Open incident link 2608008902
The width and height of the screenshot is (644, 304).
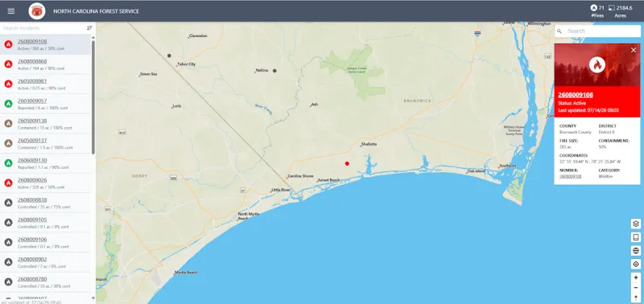(32, 259)
